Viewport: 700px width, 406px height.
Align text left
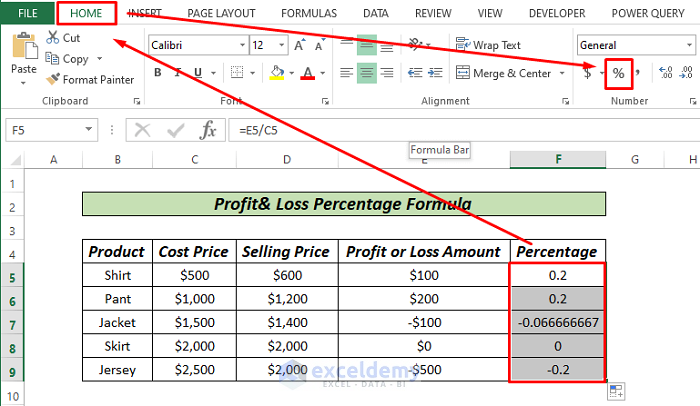point(346,73)
